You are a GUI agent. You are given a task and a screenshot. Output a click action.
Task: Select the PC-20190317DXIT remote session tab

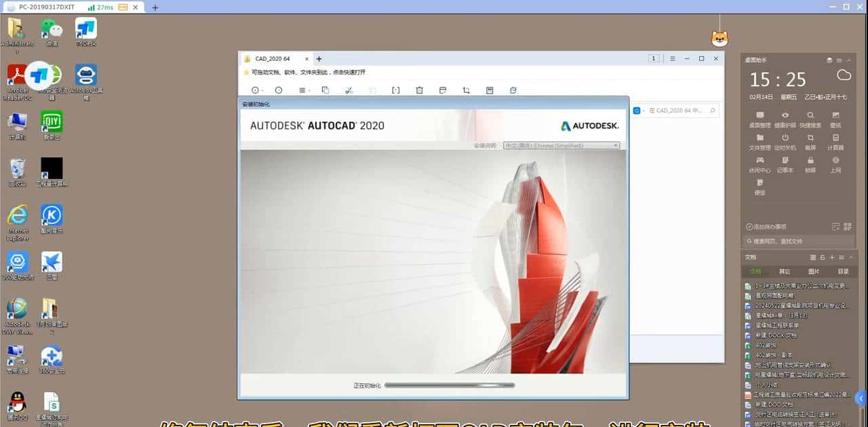(x=73, y=7)
